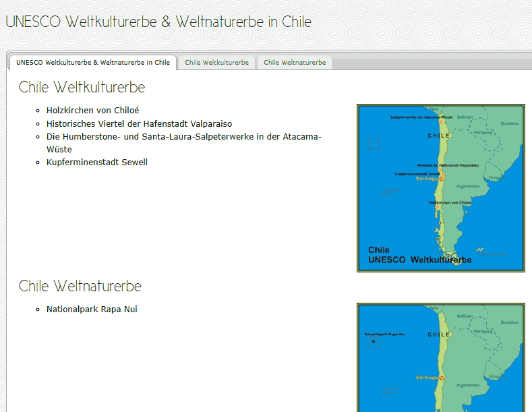Click Historisches Viertel der Hafenstadt Valparaiso entry
The width and height of the screenshot is (532, 412).
pos(139,123)
